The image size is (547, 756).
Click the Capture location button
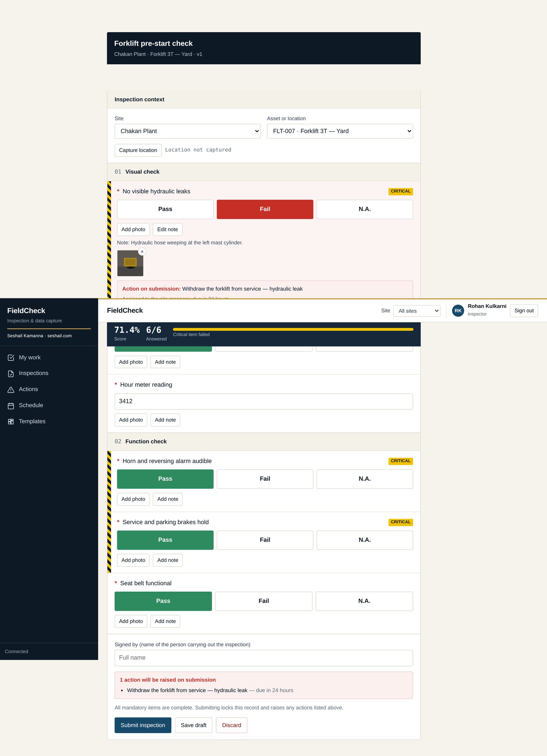pyautogui.click(x=138, y=150)
